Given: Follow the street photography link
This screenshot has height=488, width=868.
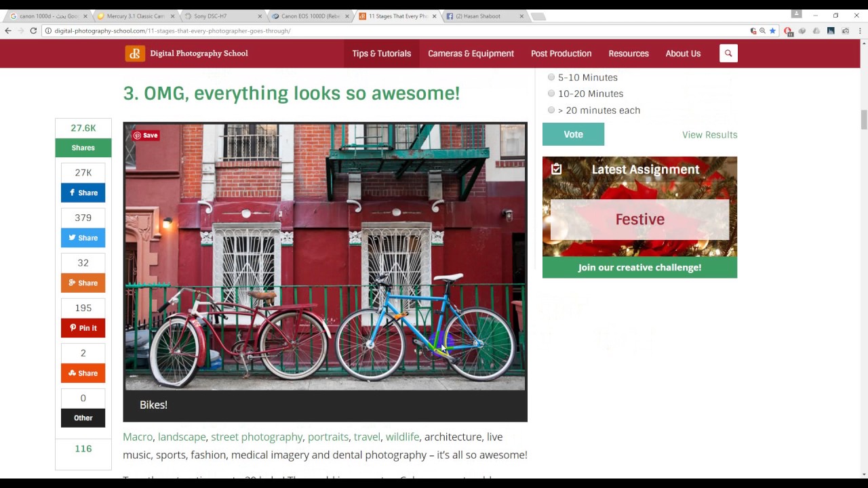Looking at the screenshot, I should 257,437.
